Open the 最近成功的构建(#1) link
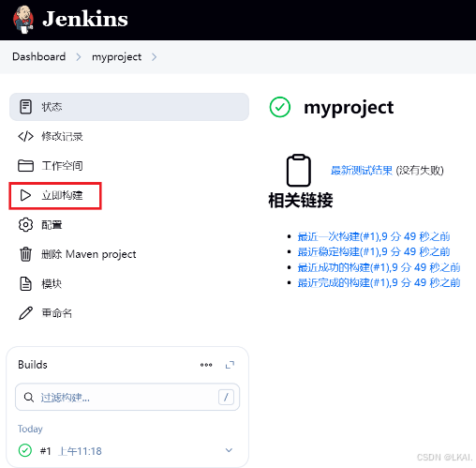Image resolution: width=476 pixels, height=468 pixels. click(379, 267)
